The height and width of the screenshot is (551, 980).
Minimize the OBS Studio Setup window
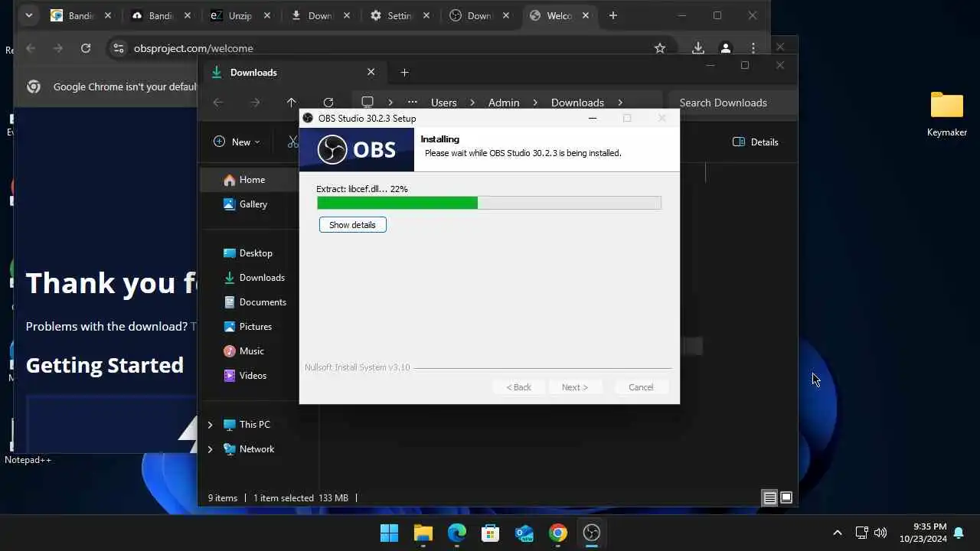[x=592, y=118]
